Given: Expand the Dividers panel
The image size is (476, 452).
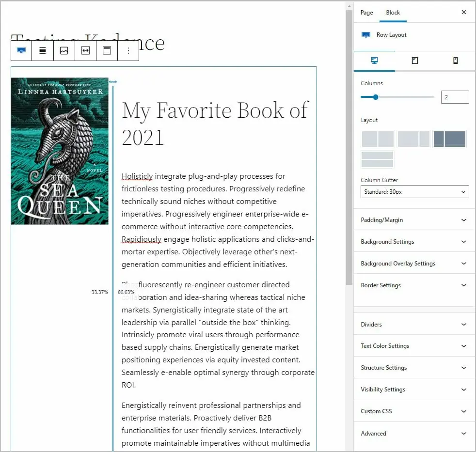Looking at the screenshot, I should 414,324.
